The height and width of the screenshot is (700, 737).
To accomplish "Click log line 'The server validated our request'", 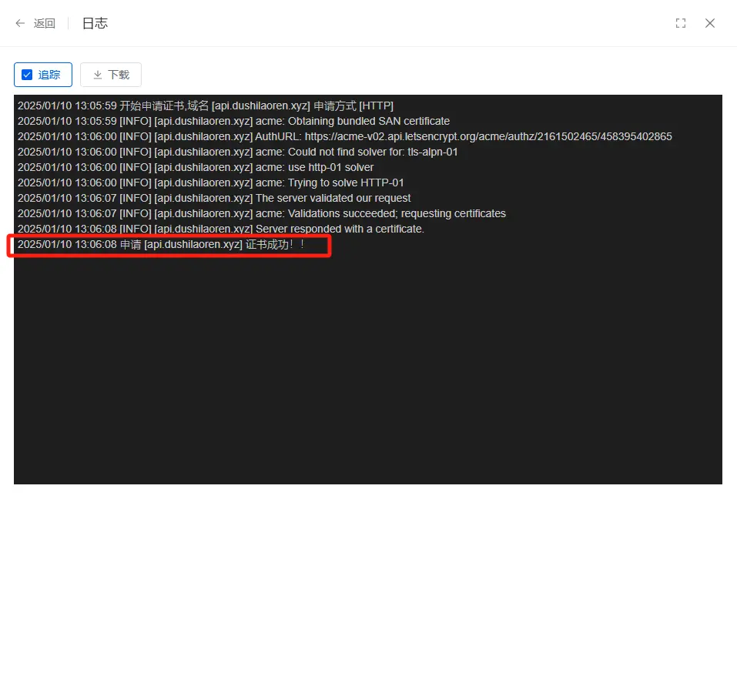I will pos(214,198).
